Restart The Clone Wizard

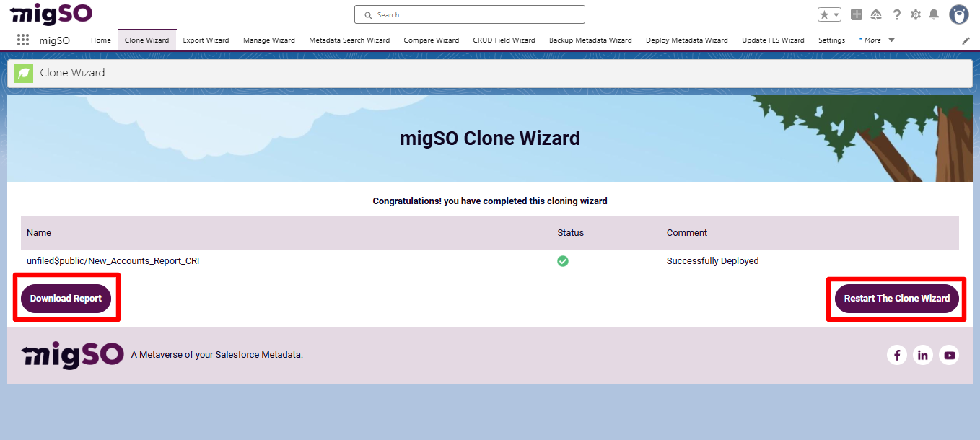(x=896, y=298)
